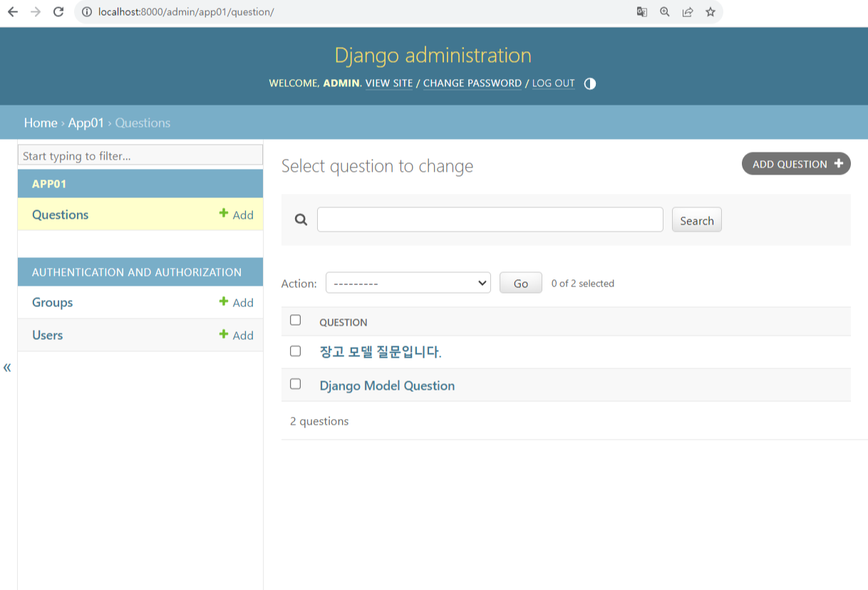
Task: Open Users in the sidebar
Action: pyautogui.click(x=48, y=335)
